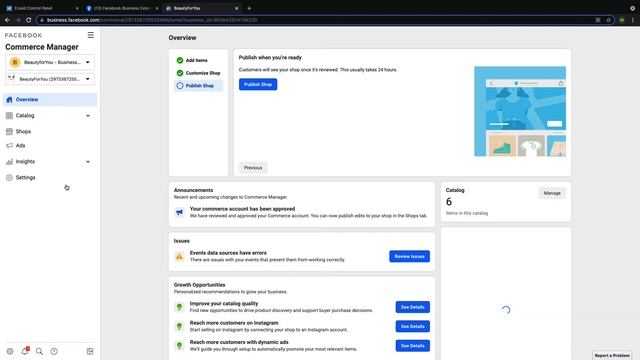Expand the Insights sidebar section chevron

tap(88, 162)
